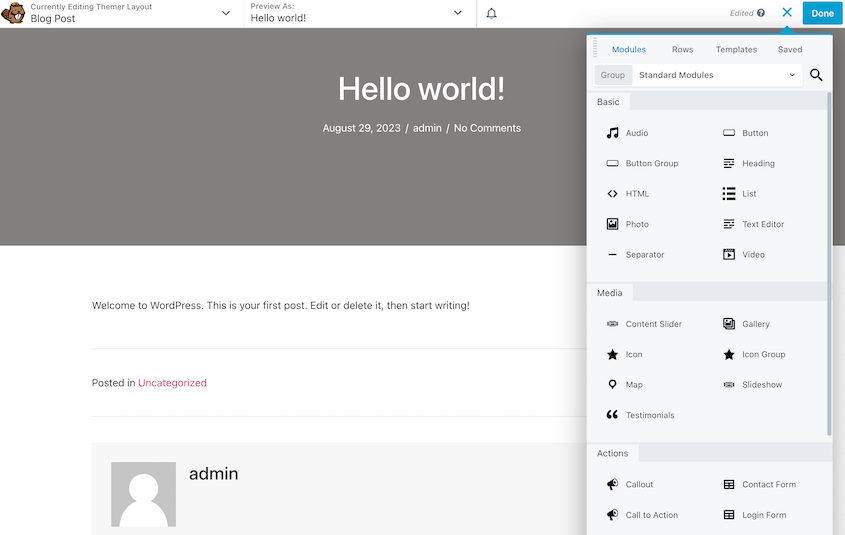The height and width of the screenshot is (535, 845).
Task: Search modules with the magnifier icon
Action: coord(816,75)
